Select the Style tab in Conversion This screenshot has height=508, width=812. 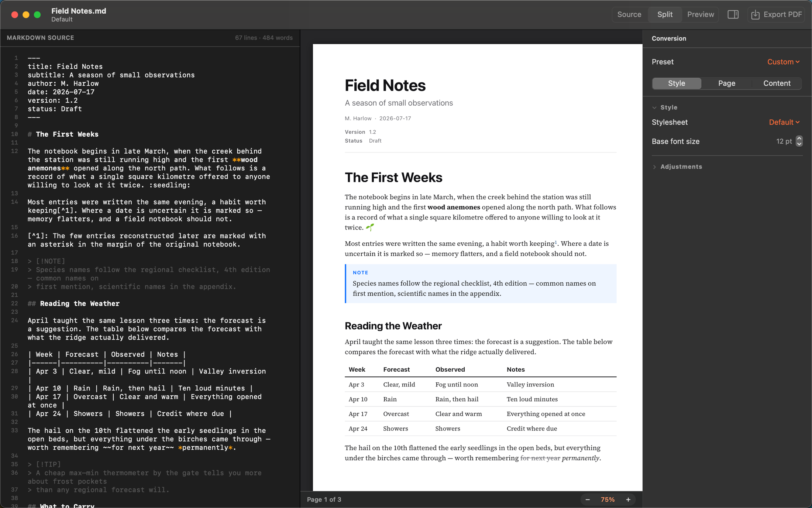677,83
